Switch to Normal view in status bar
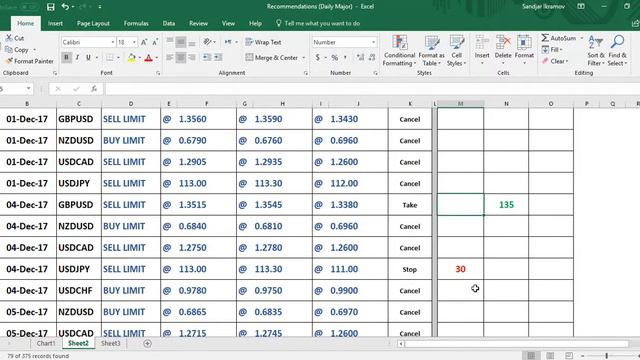 (x=531, y=356)
